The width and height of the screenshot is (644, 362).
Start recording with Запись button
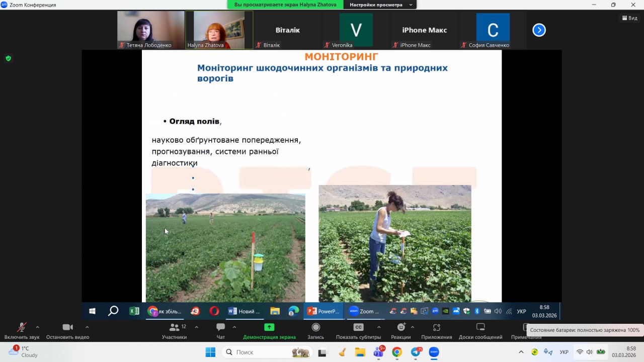(x=315, y=328)
